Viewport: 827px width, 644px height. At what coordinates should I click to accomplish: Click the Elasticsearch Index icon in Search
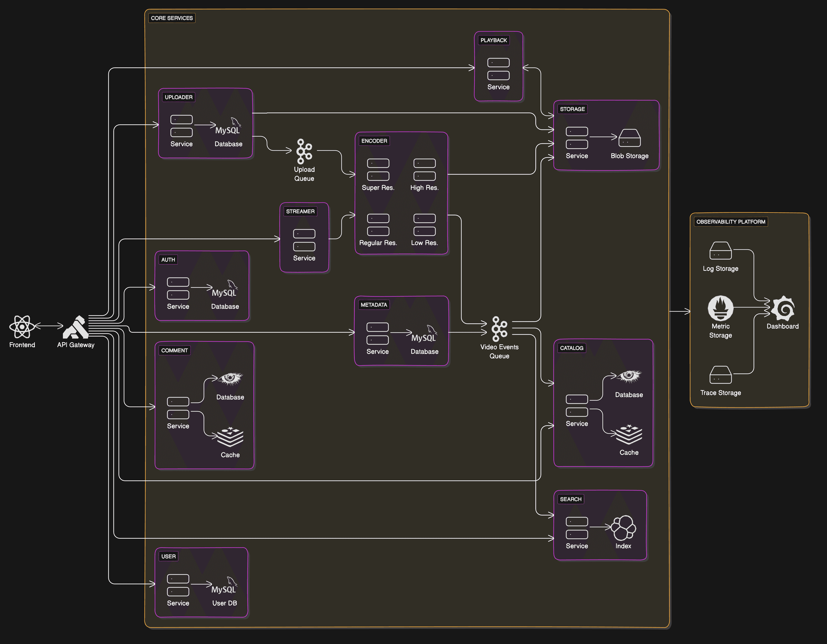tap(623, 528)
